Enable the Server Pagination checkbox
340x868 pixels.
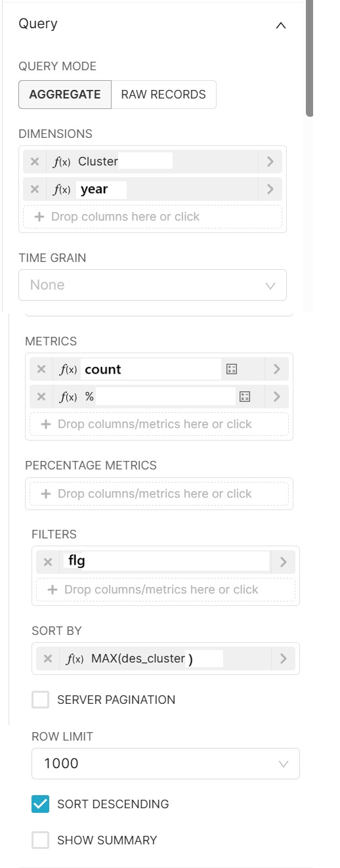point(41,700)
